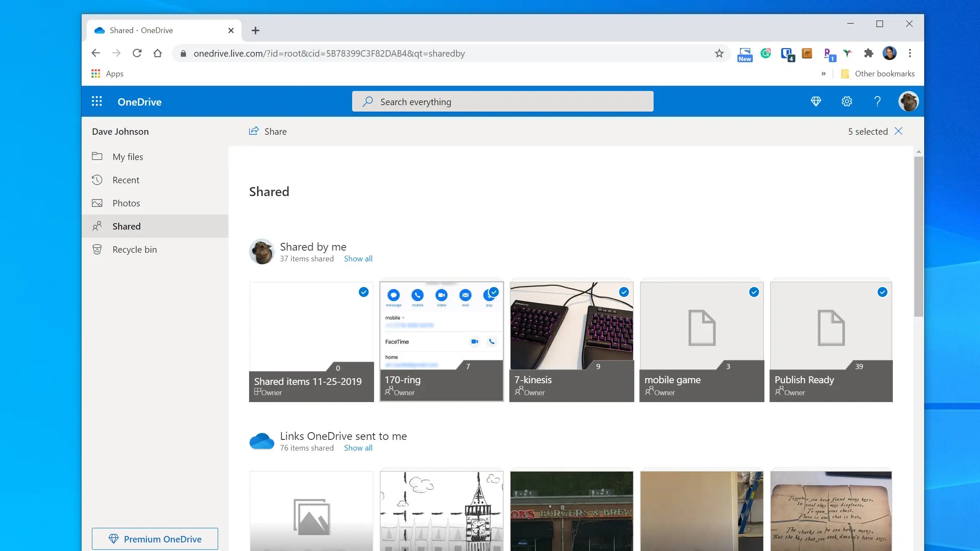This screenshot has width=980, height=551.
Task: Expand the bookmarks bar overflow chevron
Action: point(824,73)
